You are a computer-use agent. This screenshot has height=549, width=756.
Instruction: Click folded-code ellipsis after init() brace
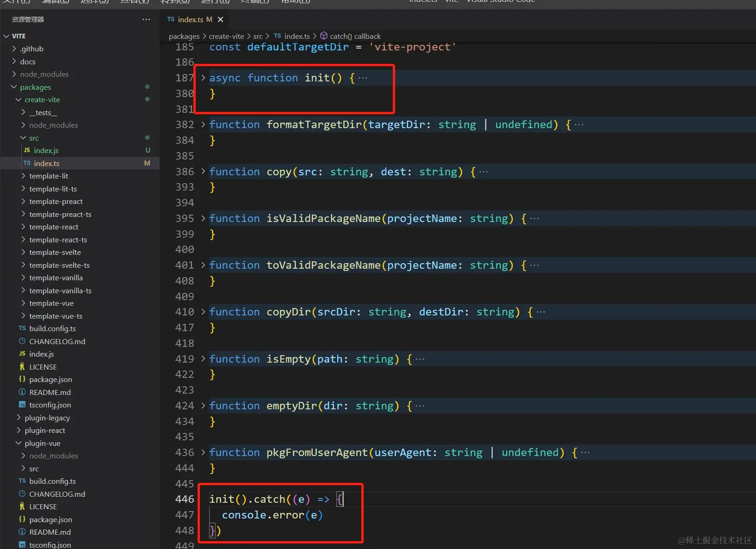(363, 78)
